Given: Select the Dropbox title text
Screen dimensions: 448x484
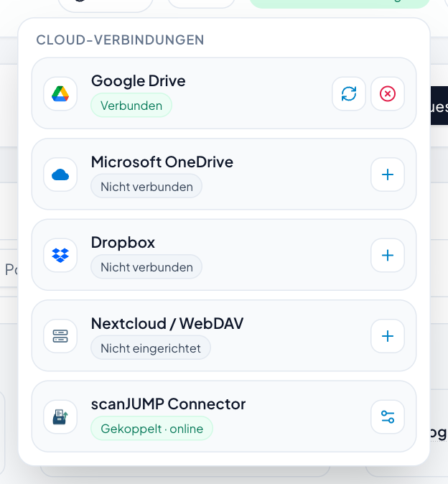Looking at the screenshot, I should tap(123, 243).
